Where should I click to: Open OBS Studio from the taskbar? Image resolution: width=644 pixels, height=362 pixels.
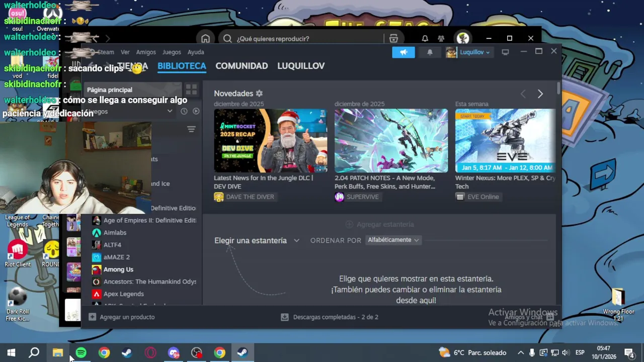(x=196, y=353)
